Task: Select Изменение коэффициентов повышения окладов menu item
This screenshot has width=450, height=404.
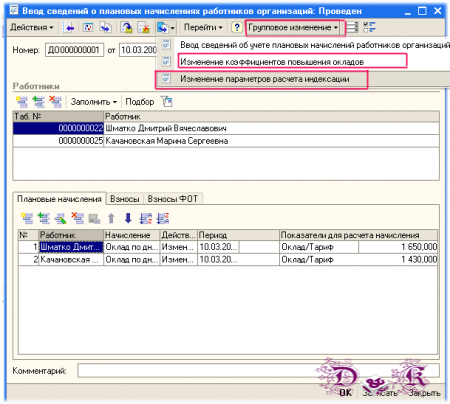Action: 272,62
